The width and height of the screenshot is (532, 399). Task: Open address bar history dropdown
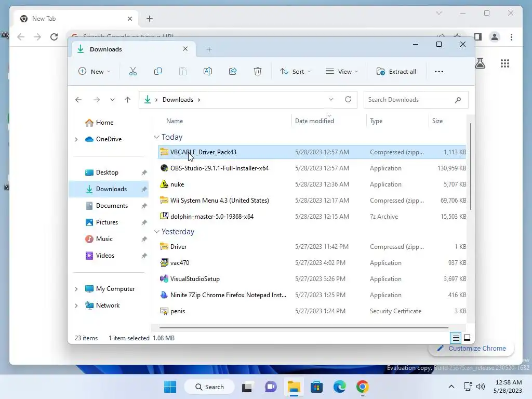[x=331, y=99]
